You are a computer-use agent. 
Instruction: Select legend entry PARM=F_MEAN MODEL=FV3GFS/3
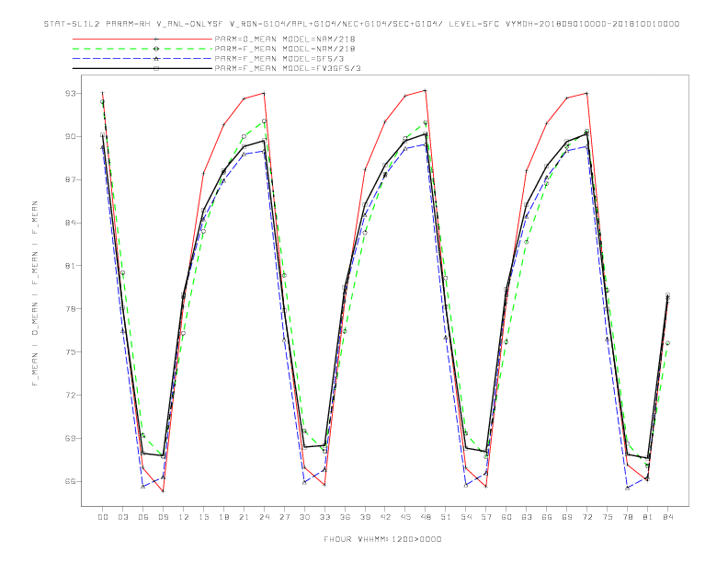pyautogui.click(x=288, y=68)
